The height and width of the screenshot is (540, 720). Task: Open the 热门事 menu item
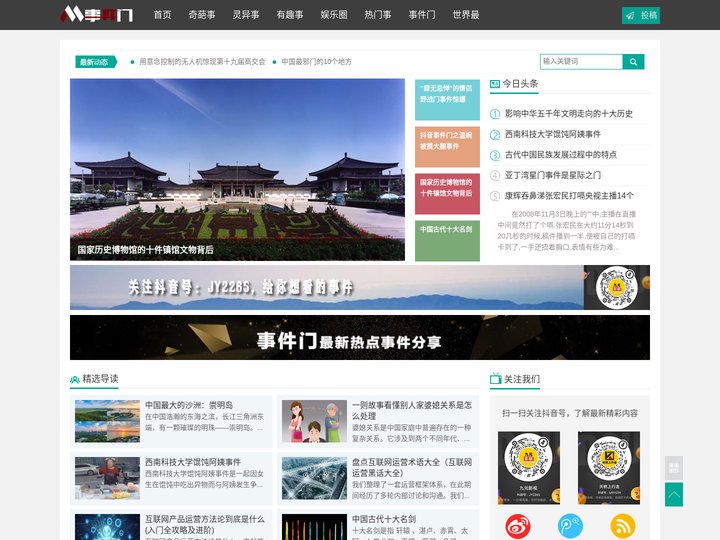point(378,15)
